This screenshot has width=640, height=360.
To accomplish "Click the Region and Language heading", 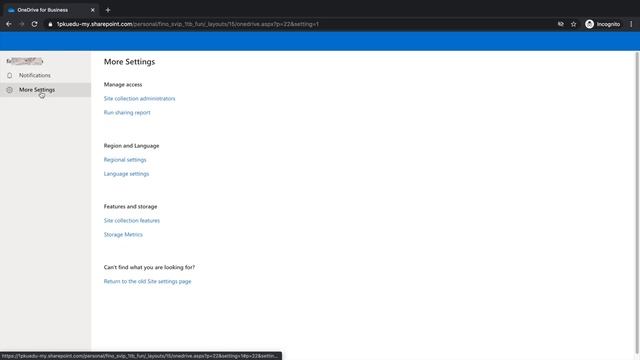I will [x=131, y=146].
